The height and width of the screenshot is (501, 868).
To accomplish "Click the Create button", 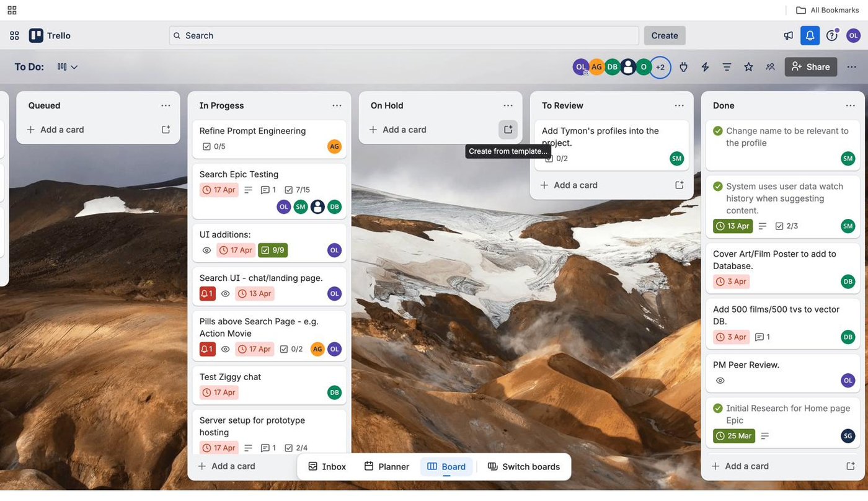I will click(665, 35).
